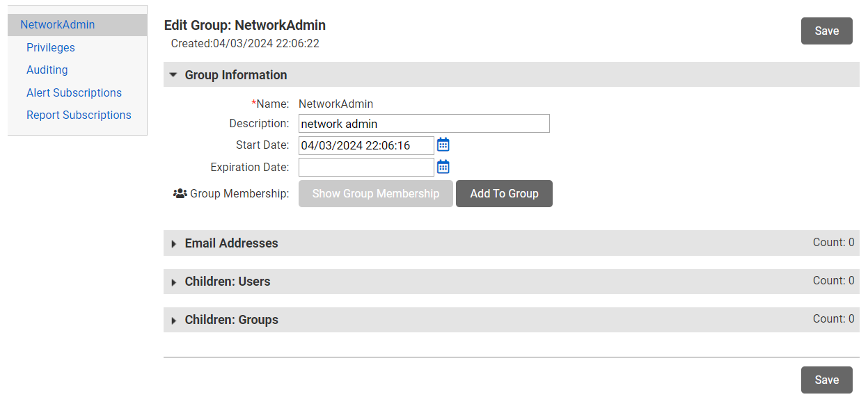Click the Email Addresses count label
Viewport: 868px width, 397px height.
click(x=833, y=243)
